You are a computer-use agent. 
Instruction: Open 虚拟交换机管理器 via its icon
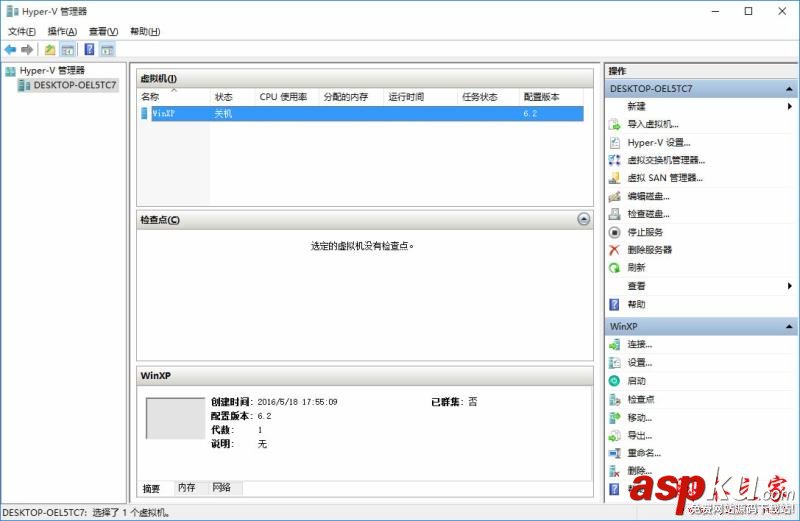[614, 160]
